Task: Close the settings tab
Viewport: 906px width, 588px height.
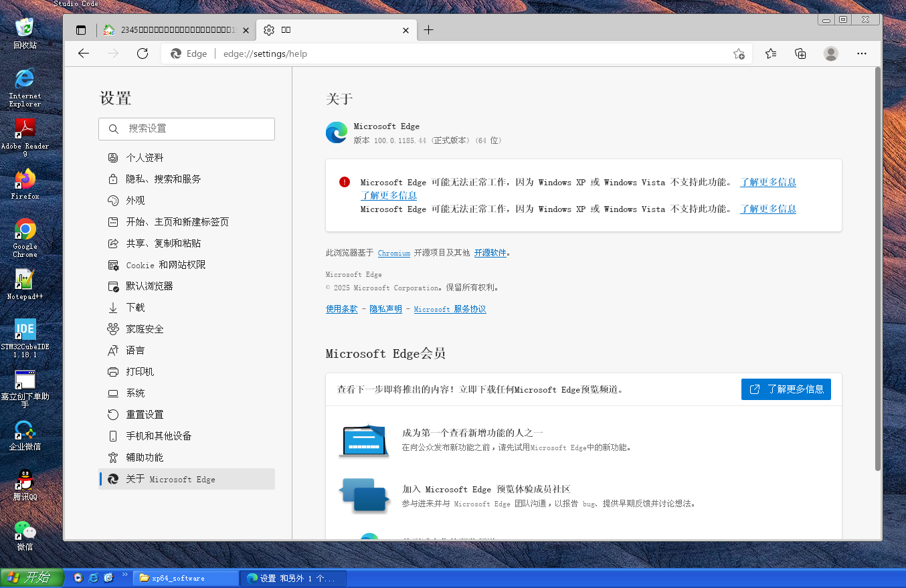Action: [405, 30]
